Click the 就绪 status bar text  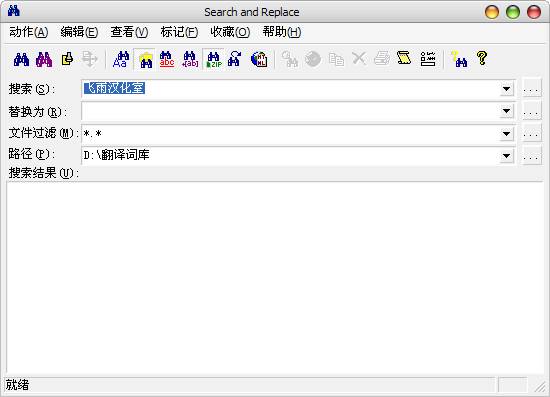click(x=17, y=385)
